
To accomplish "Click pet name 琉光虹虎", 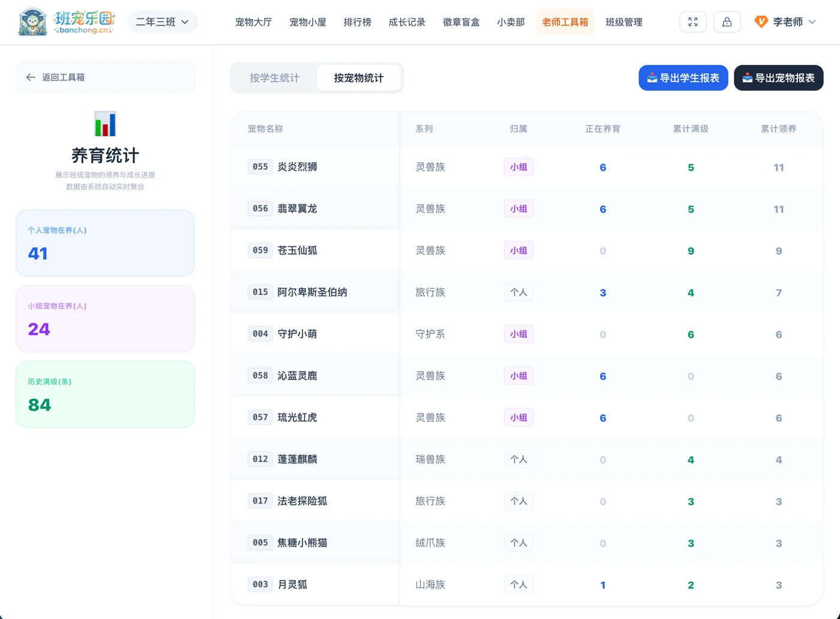I will 298,417.
